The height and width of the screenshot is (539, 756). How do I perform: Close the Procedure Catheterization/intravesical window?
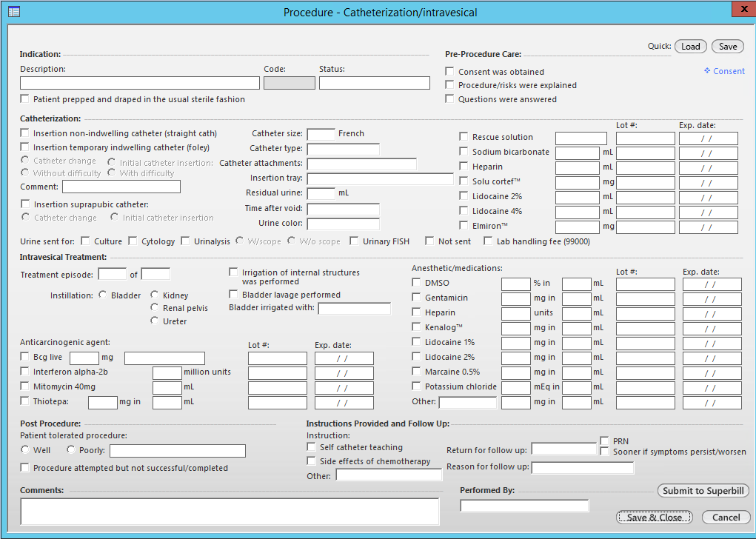pos(744,10)
